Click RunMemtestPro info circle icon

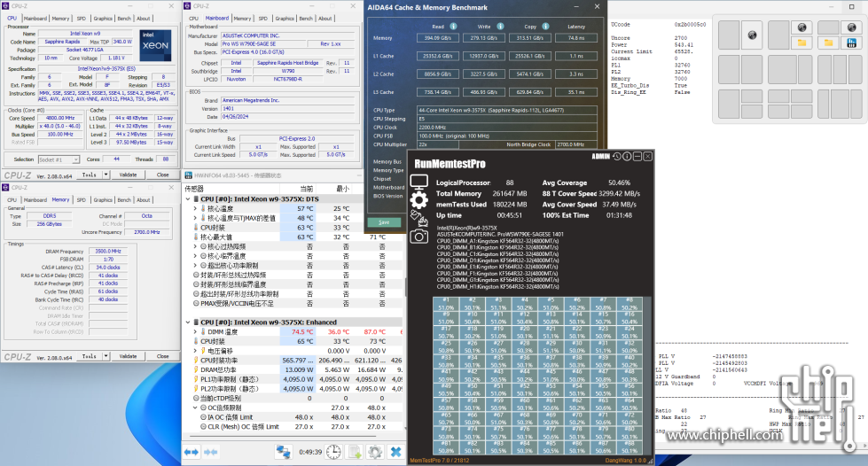tap(627, 157)
